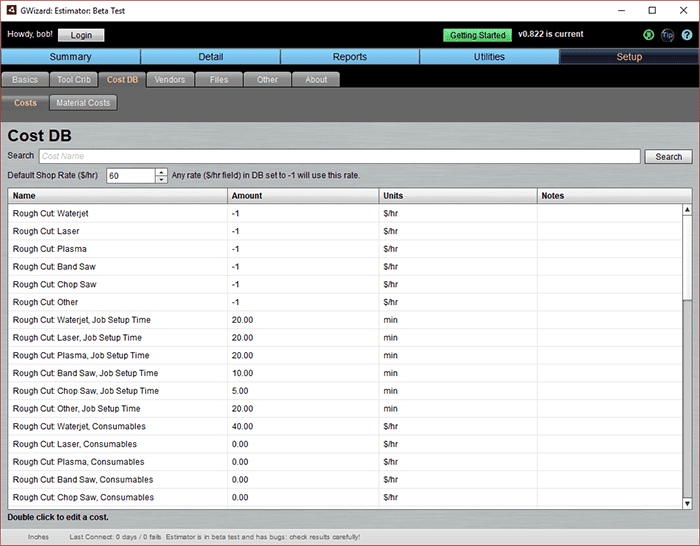Viewport: 700px width, 546px height.
Task: Select the Setup tab
Action: [x=629, y=57]
